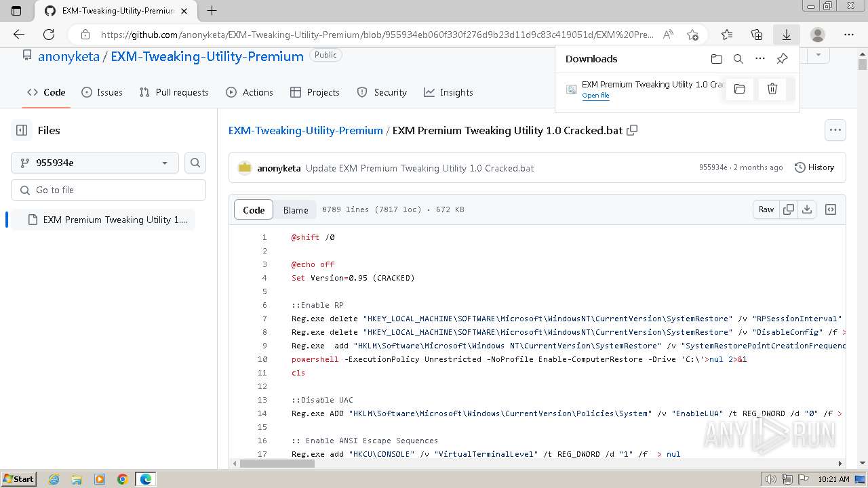
Task: Open the anonyketa profile link
Action: 68,57
